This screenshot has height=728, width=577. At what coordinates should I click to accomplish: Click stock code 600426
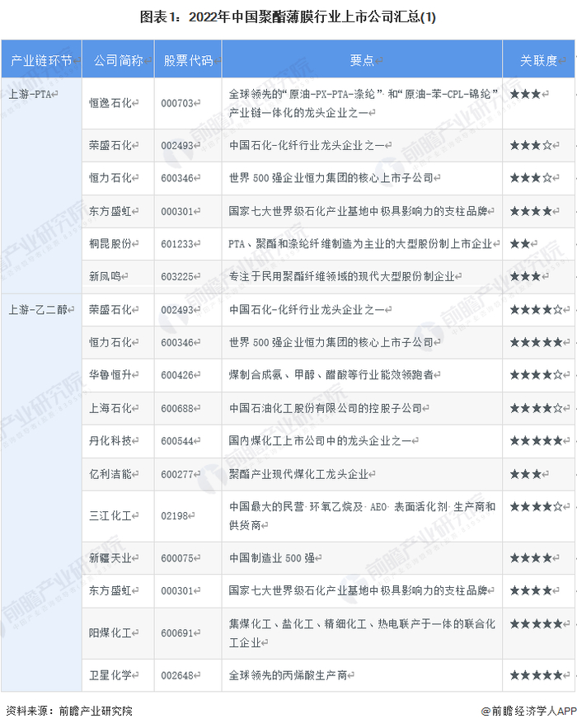click(177, 374)
